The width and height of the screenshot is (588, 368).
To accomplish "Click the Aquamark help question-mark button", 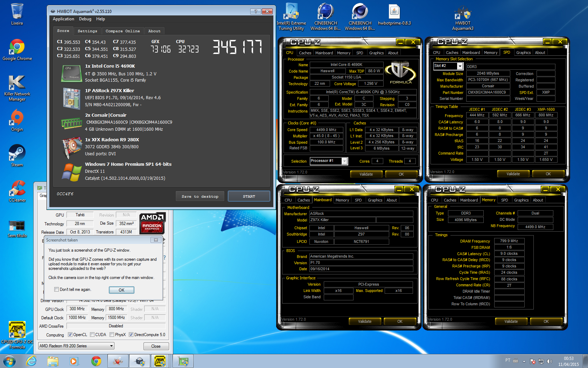I will [255, 11].
